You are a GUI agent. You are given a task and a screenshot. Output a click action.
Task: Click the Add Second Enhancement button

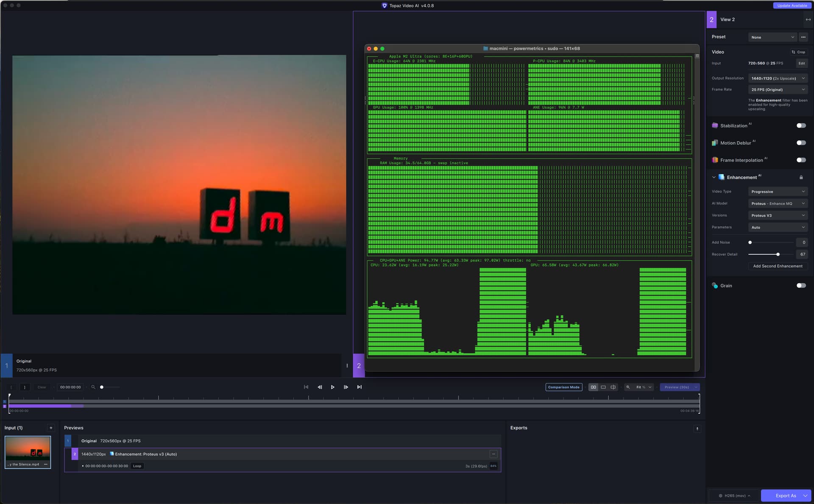[x=778, y=266]
